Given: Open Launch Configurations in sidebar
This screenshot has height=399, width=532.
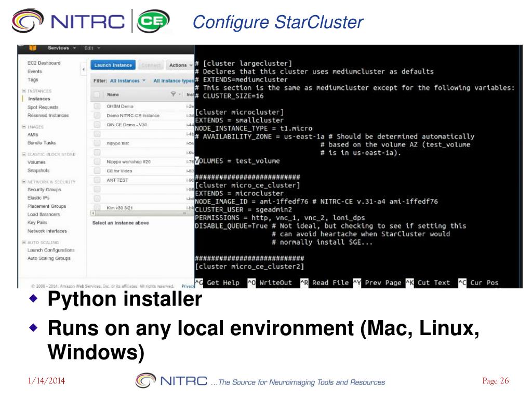Looking at the screenshot, I should [x=51, y=250].
